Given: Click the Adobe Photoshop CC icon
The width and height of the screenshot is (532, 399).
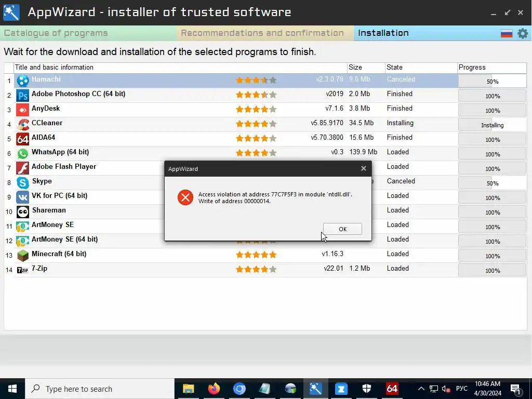Looking at the screenshot, I should [23, 96].
